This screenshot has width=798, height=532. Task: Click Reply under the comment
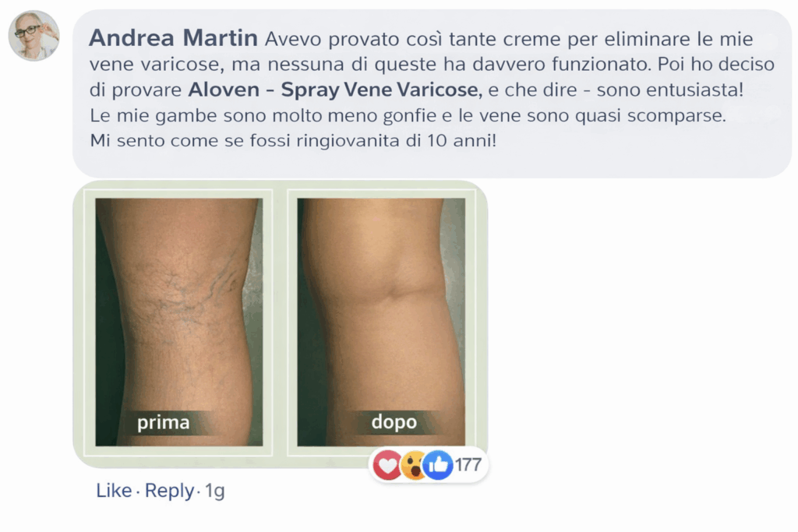pos(169,491)
